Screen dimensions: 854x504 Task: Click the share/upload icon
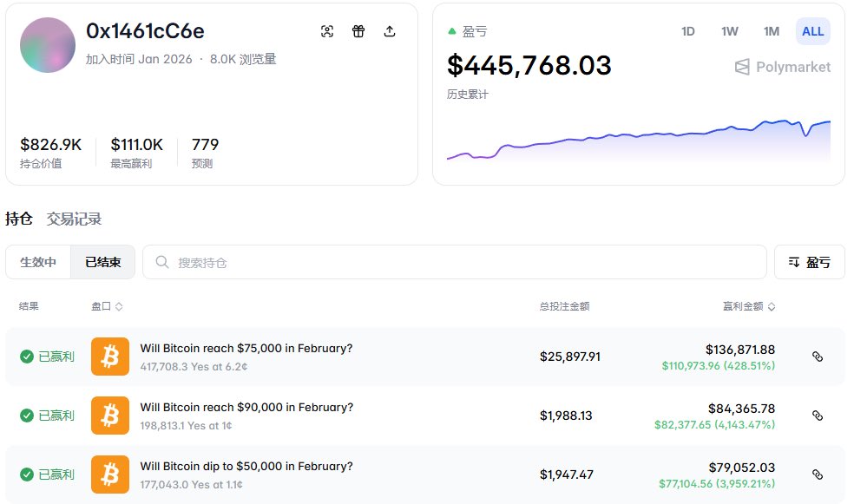(x=390, y=31)
